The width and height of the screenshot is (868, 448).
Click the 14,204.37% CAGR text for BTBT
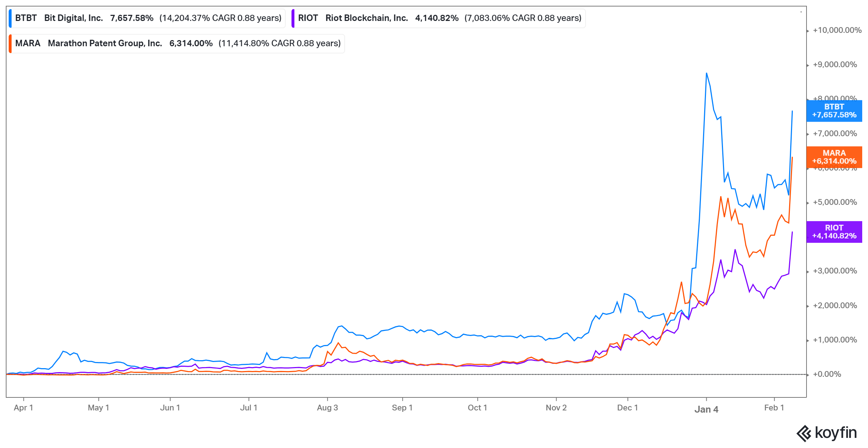coord(220,18)
